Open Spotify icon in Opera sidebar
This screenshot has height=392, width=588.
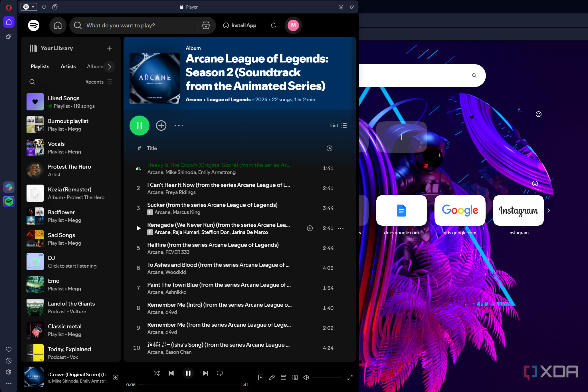point(9,201)
